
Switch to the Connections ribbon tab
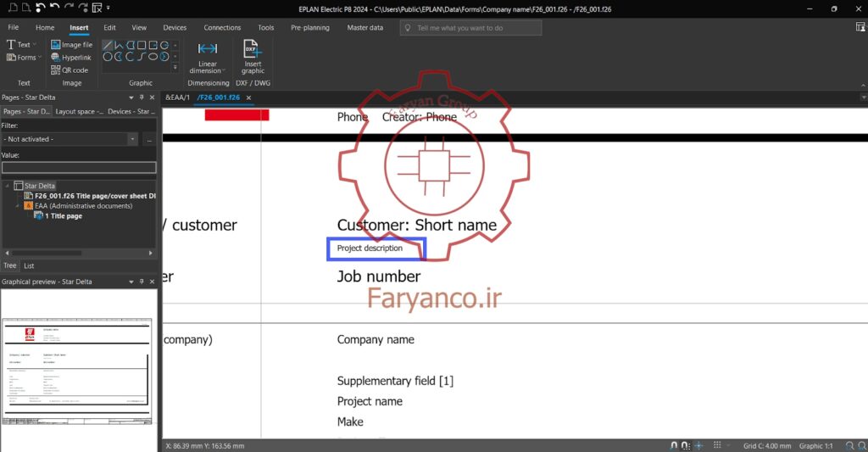[x=222, y=27]
